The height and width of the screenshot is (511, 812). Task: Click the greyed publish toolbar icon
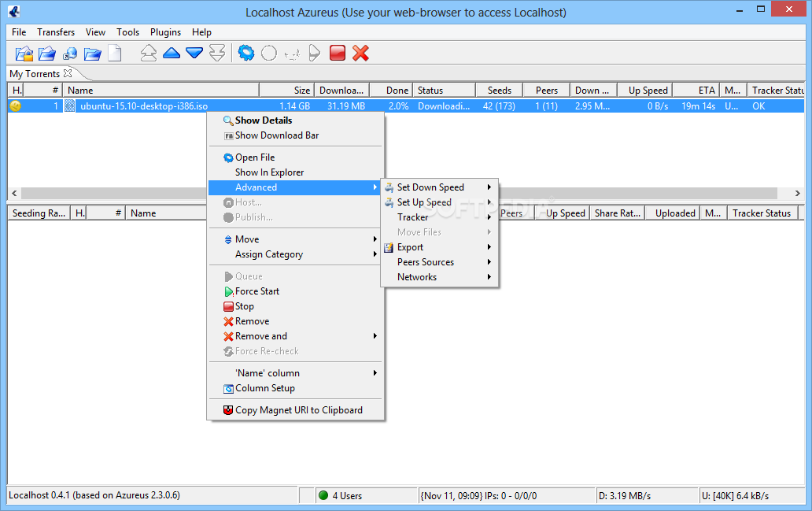(292, 54)
